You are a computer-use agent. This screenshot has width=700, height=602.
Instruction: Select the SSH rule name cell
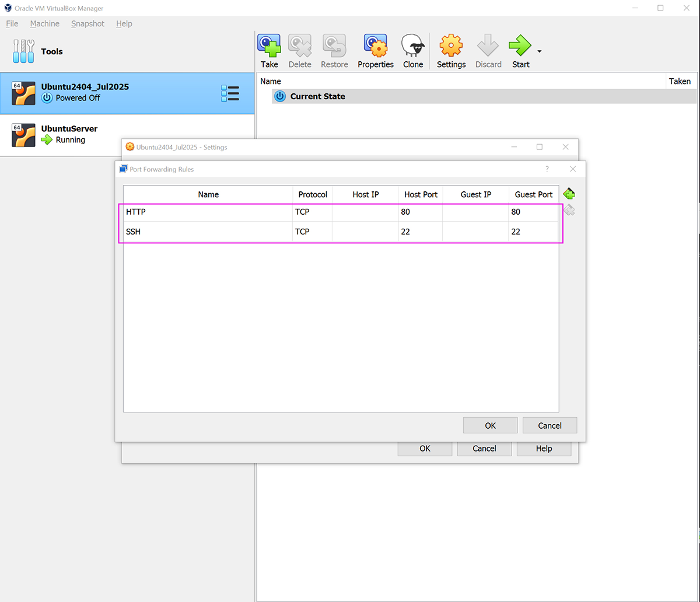208,232
